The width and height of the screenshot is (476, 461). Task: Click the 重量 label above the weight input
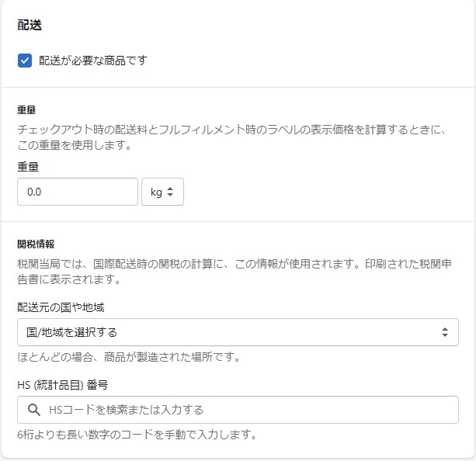tap(28, 166)
